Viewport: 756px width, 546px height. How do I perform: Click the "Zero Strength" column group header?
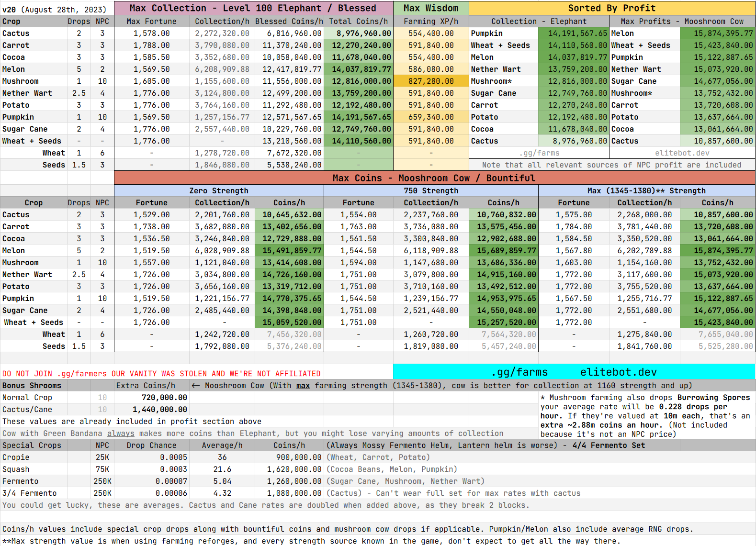pos(219,190)
